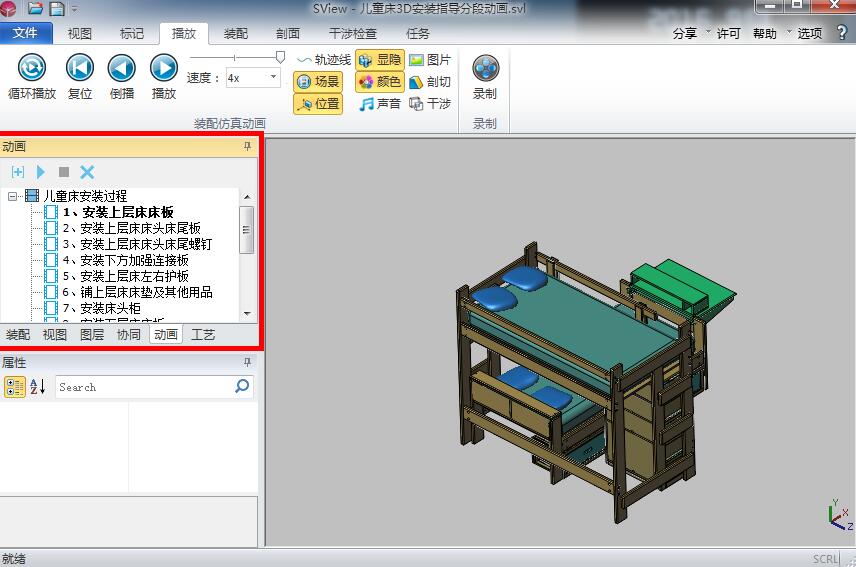
Task: Select step 5、安装上层床左右护板
Action: click(x=126, y=276)
